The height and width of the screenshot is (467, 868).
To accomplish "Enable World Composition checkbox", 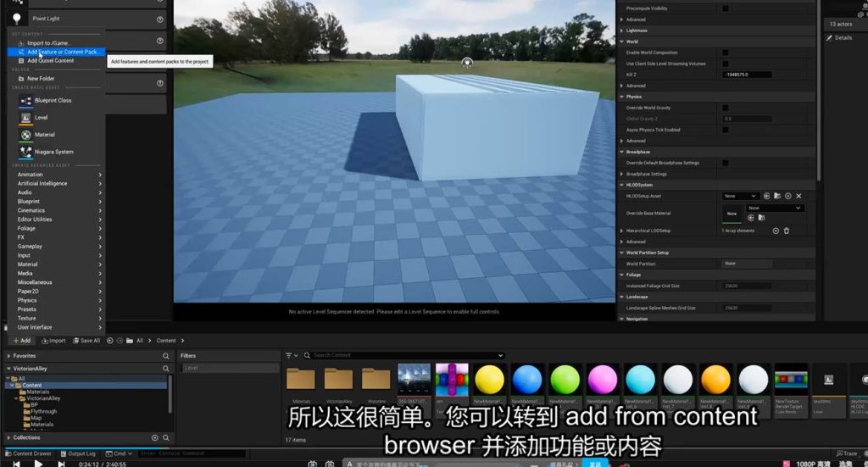I will pyautogui.click(x=725, y=53).
